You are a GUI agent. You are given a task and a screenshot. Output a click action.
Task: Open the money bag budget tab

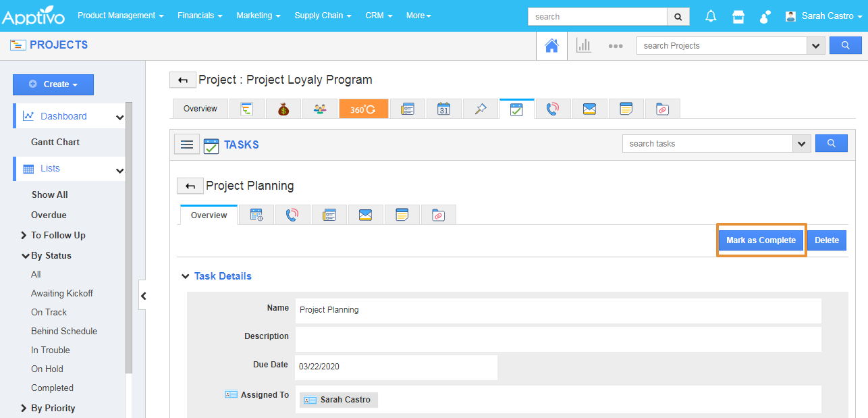tap(283, 109)
